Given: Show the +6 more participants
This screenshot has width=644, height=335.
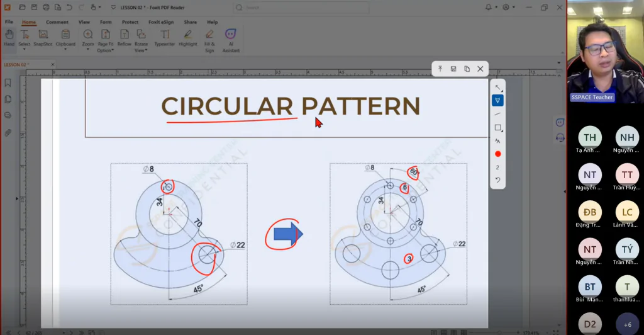Looking at the screenshot, I should coord(627,324).
